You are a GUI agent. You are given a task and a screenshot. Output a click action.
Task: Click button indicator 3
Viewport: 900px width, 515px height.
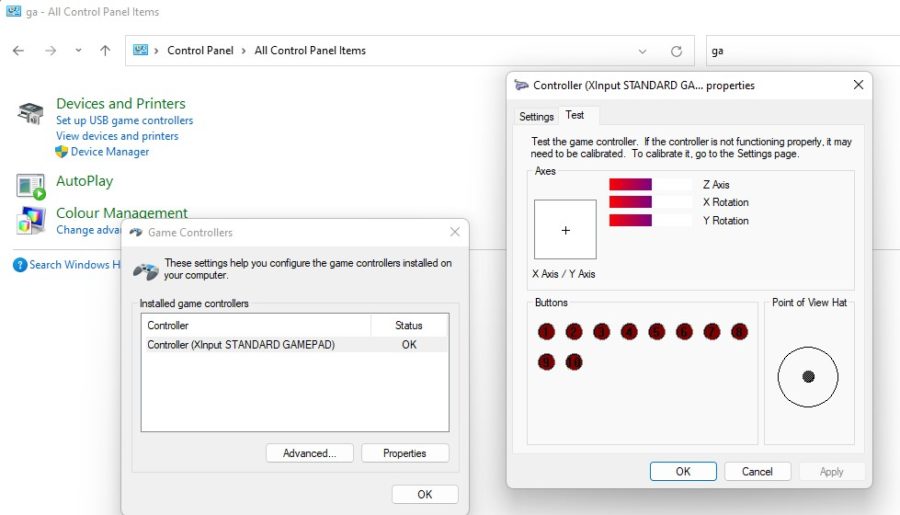click(602, 332)
